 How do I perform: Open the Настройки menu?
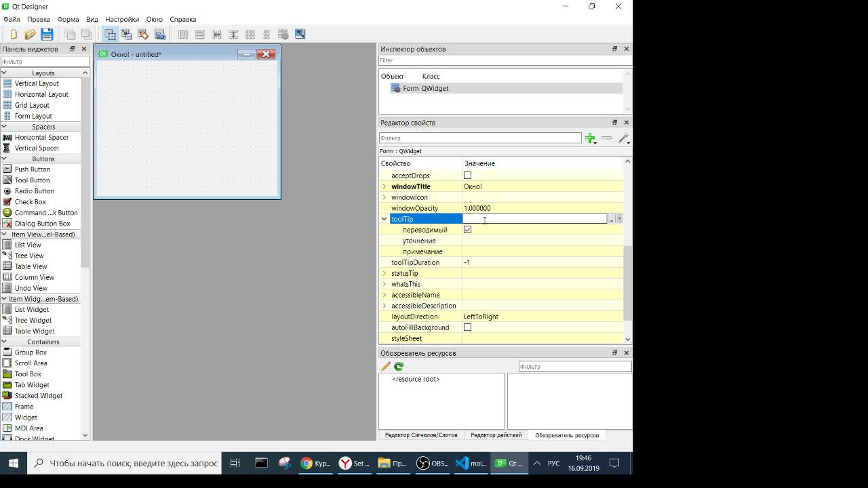(122, 19)
